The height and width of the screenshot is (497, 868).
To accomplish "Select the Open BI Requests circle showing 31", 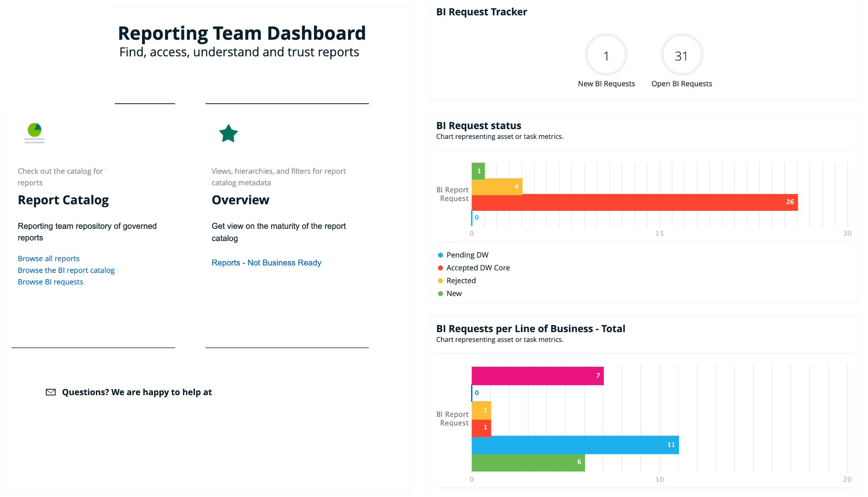I will (681, 55).
